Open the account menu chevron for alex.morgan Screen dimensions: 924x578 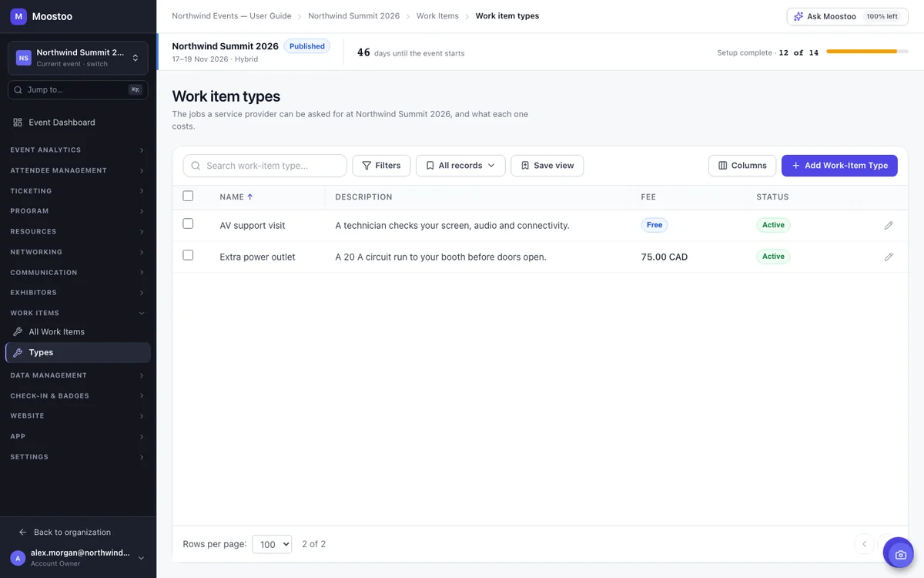141,558
